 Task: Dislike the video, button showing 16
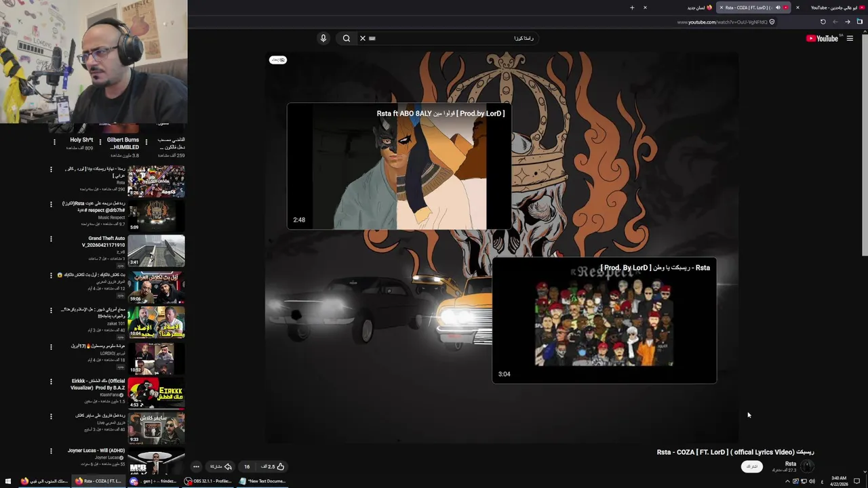(x=247, y=466)
